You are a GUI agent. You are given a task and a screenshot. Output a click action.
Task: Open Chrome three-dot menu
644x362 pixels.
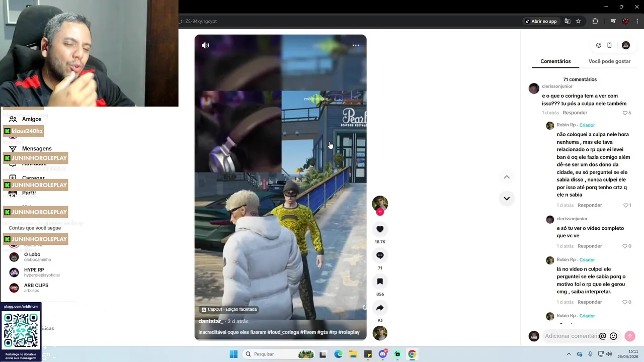(637, 21)
